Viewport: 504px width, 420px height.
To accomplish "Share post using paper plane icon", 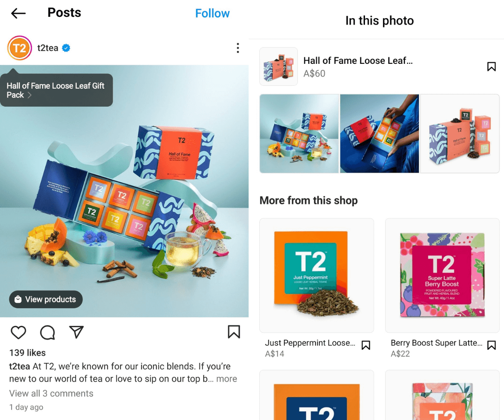I will 76,332.
